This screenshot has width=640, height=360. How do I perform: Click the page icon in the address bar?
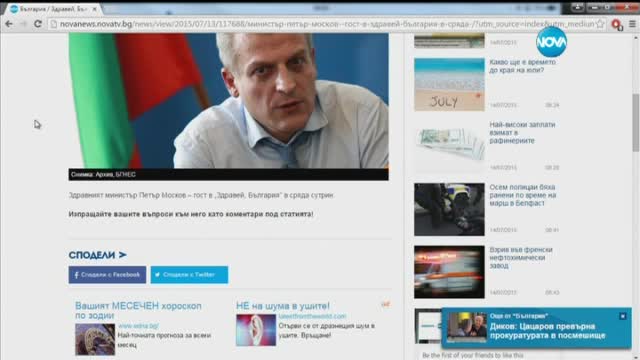(53, 24)
